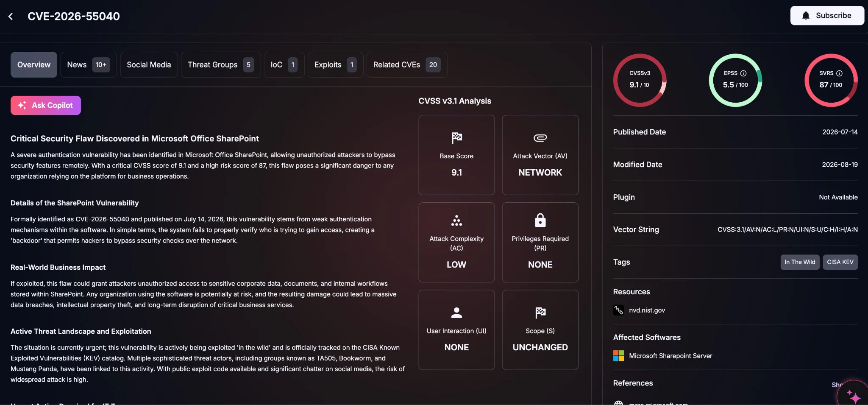
Task: View the Related CVEs tab
Action: (x=407, y=64)
